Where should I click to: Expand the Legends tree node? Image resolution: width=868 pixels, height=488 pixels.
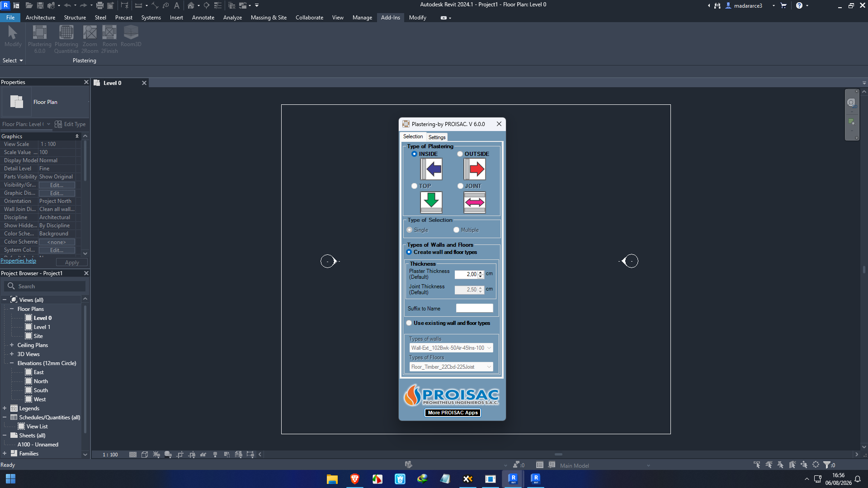5,408
